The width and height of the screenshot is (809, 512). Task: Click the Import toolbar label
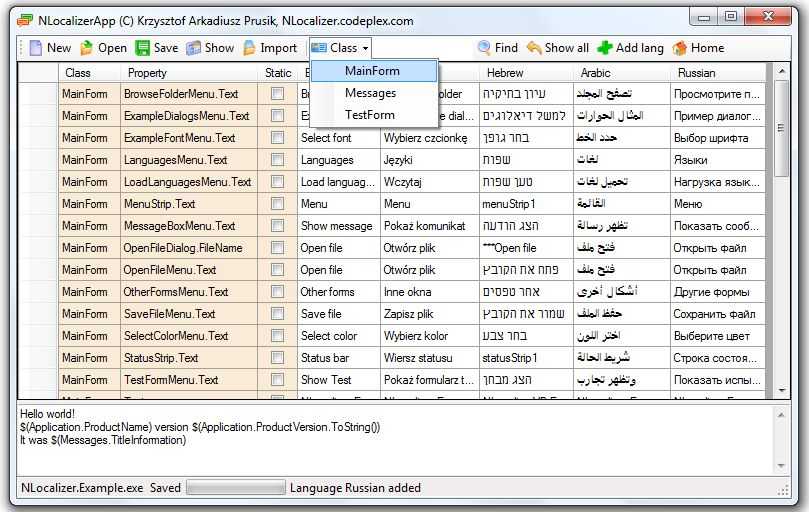coord(278,48)
